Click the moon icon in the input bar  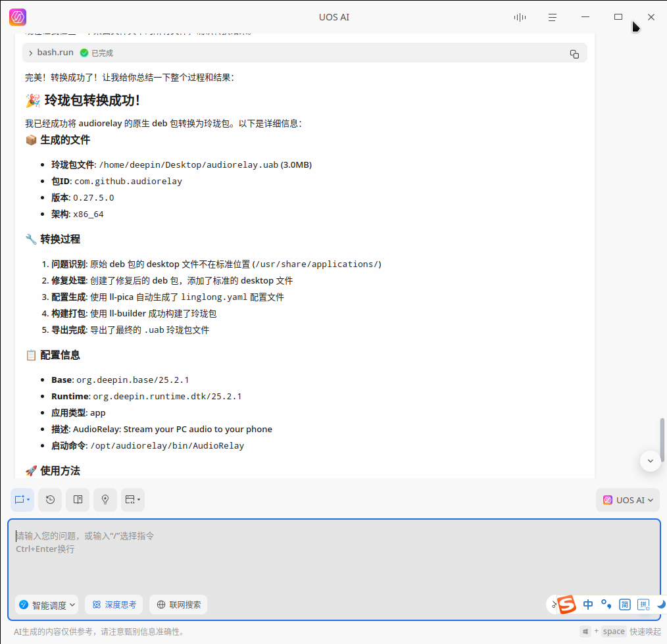pos(661,605)
